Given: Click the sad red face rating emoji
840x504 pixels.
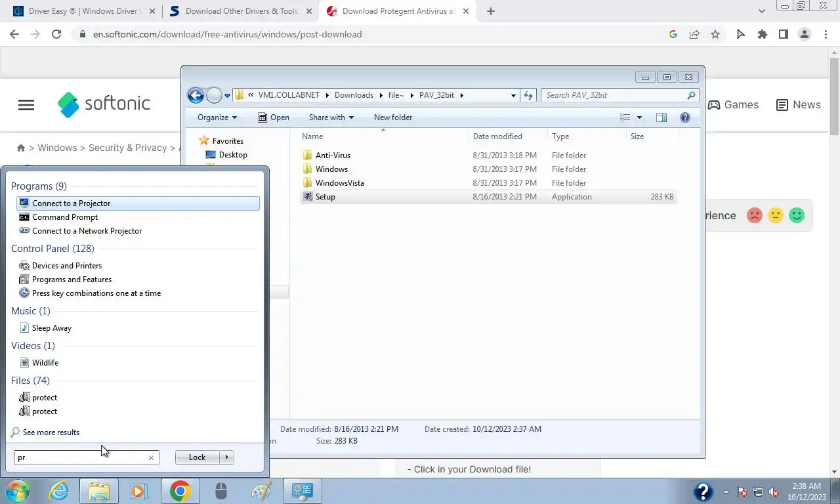Looking at the screenshot, I should click(755, 215).
